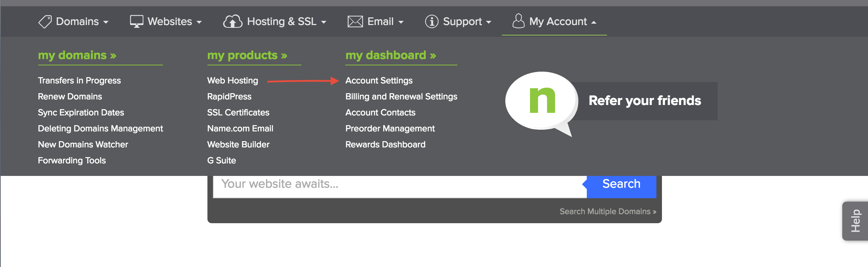Open RapidPress

(229, 97)
